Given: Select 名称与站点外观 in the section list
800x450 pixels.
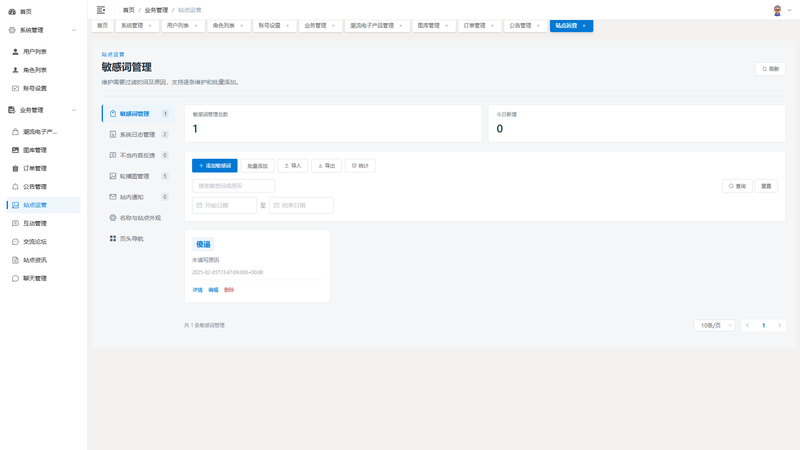Looking at the screenshot, I should tap(138, 218).
